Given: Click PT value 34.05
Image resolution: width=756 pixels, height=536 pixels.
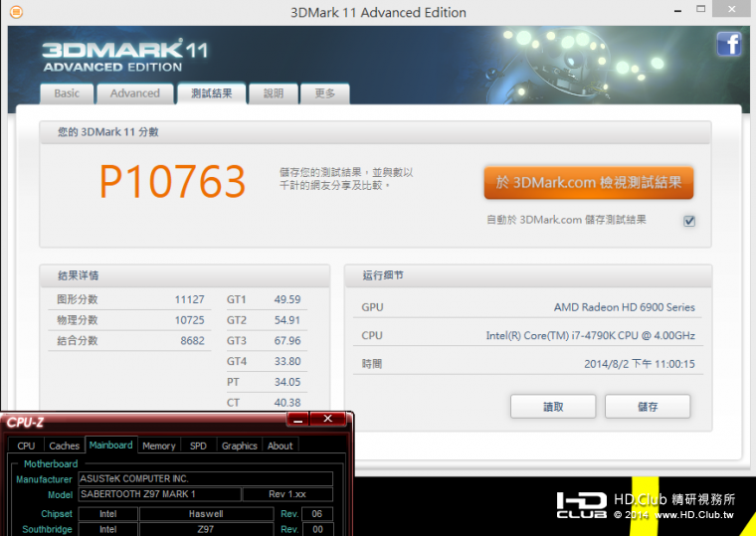Looking at the screenshot, I should point(287,382).
